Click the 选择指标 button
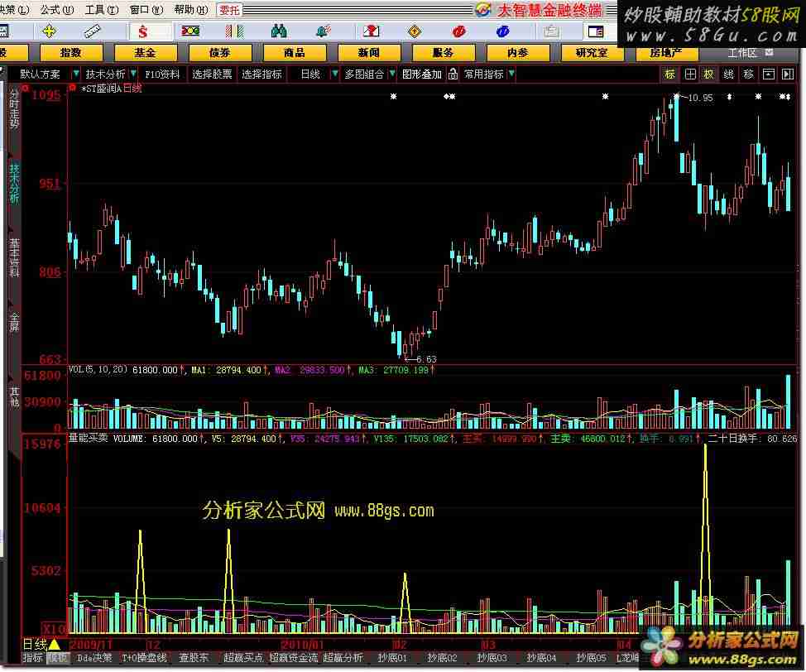 click(261, 74)
